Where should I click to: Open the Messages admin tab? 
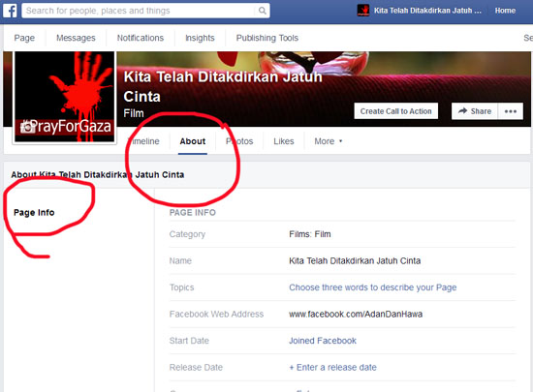click(76, 38)
